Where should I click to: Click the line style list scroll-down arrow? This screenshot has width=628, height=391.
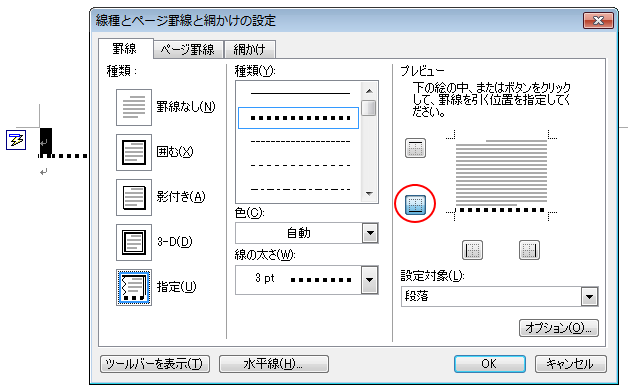coord(369,194)
